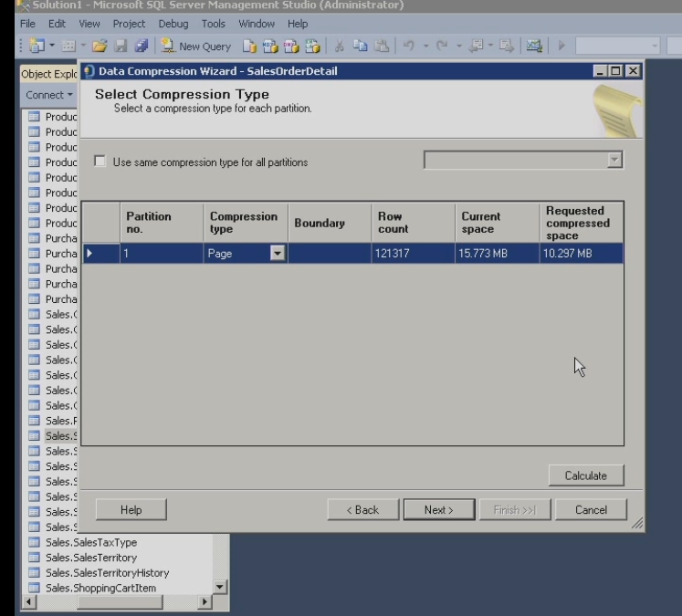Click the Save floppy disk icon
This screenshot has height=616, width=682.
[121, 46]
